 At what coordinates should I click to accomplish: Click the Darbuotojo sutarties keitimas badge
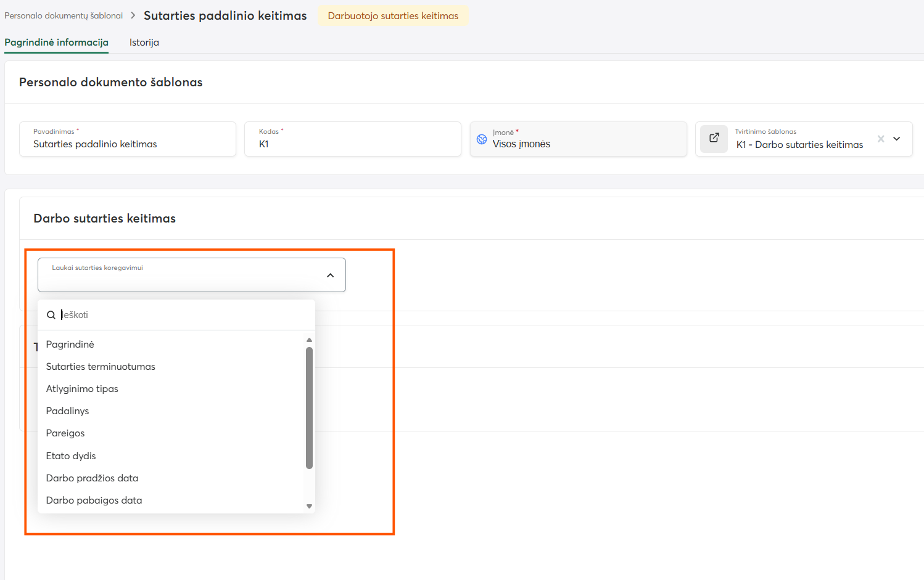click(x=393, y=16)
